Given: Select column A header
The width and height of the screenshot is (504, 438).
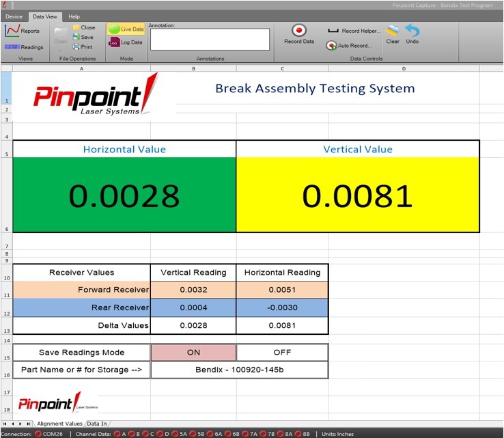Looking at the screenshot, I should click(x=82, y=68).
